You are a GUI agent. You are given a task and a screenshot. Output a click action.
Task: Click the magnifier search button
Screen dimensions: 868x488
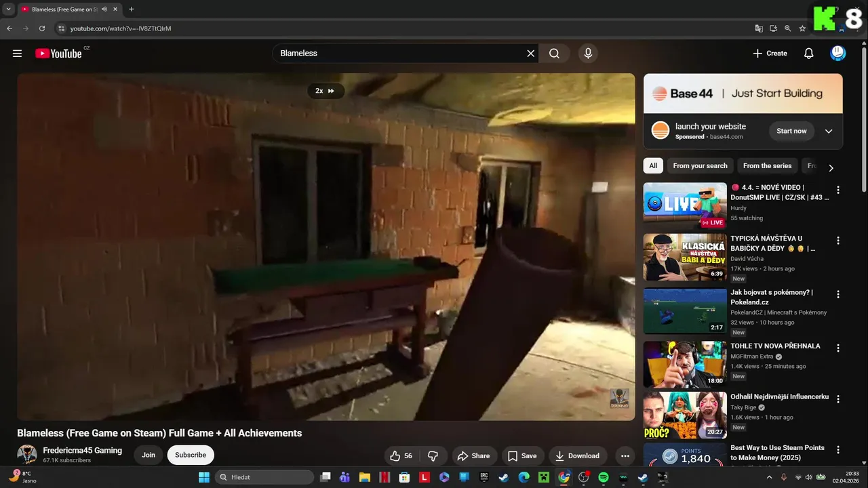[554, 54]
